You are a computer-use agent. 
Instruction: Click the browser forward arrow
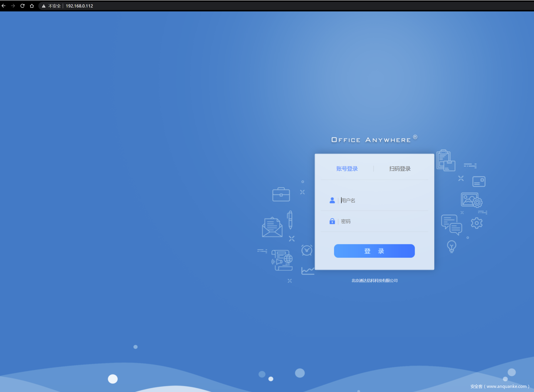[13, 6]
